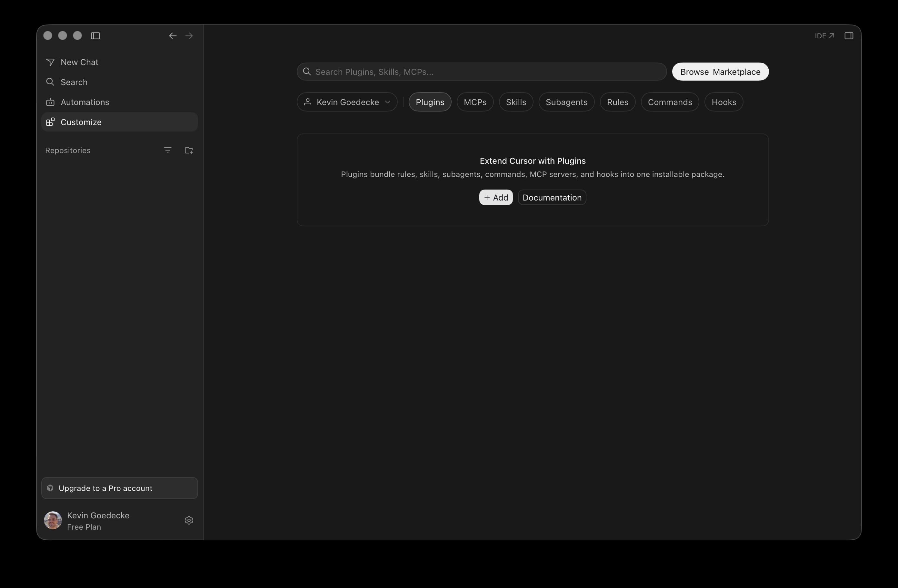Click Upgrade to a Pro account
898x588 pixels.
coord(119,488)
